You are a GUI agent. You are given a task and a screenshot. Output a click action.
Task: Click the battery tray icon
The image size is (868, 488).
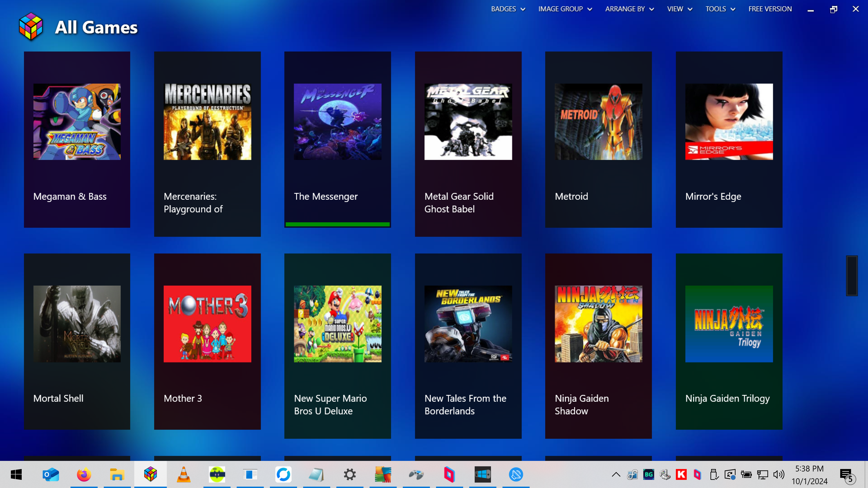(x=746, y=474)
